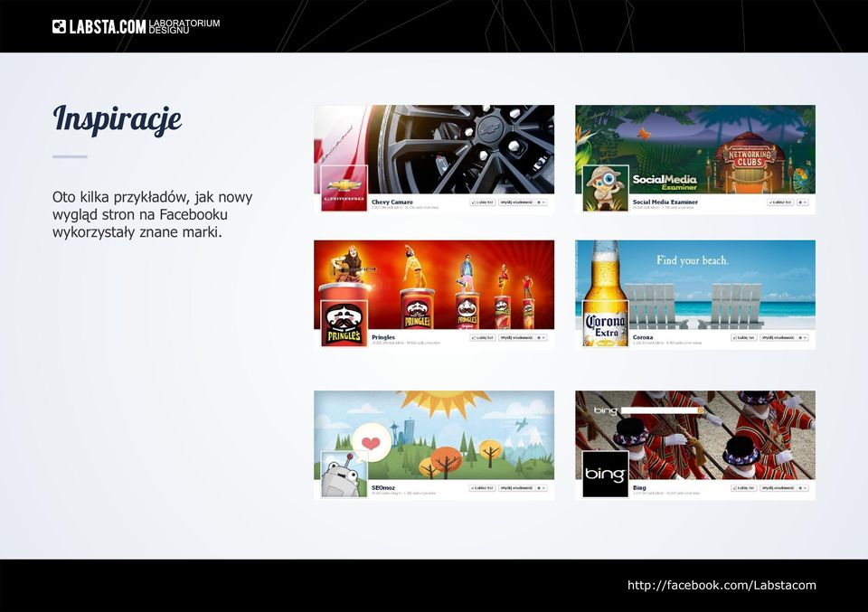
Task: Click the Corona Extra bottle profile picture
Action: (605, 323)
